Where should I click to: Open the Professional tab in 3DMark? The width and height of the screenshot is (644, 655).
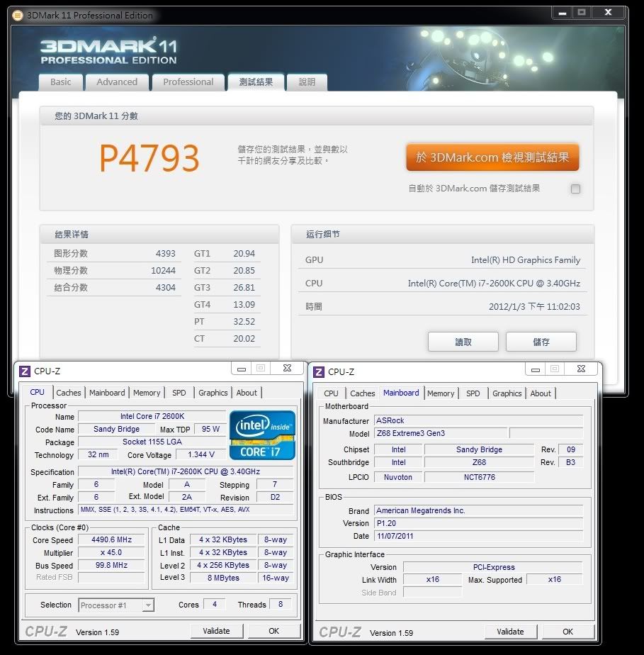[x=188, y=82]
